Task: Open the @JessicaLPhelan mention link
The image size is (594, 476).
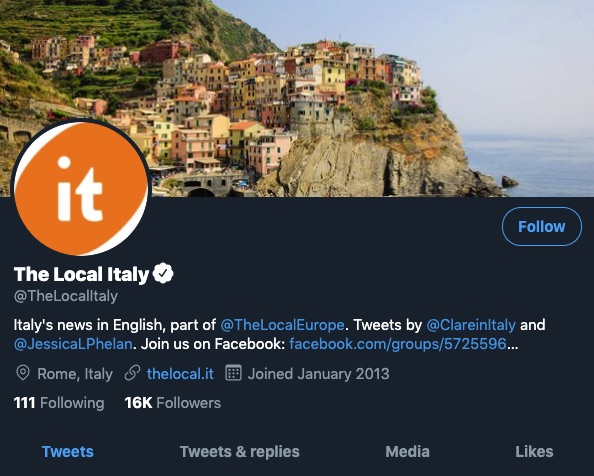Action: point(73,344)
